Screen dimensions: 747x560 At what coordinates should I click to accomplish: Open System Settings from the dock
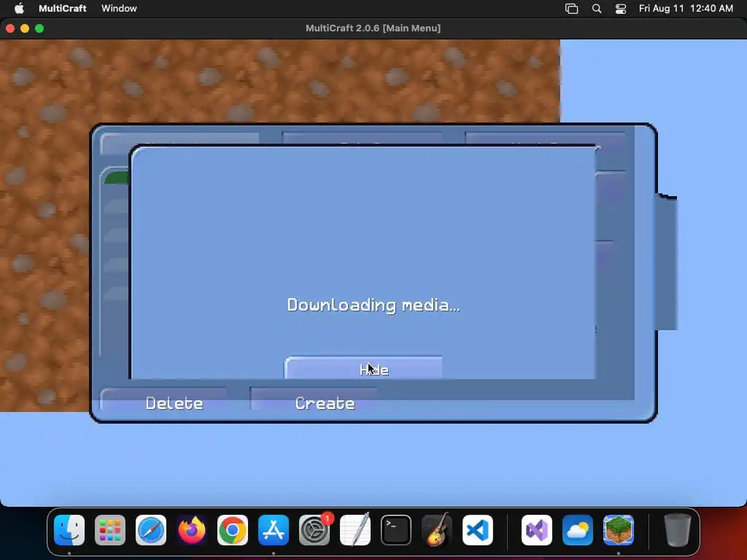[x=314, y=530]
